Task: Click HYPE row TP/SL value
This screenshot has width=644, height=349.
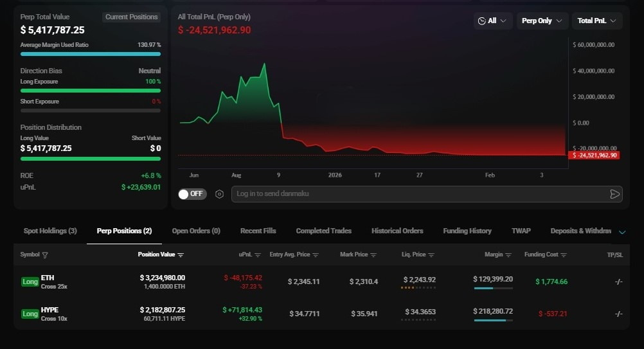Action: 618,314
